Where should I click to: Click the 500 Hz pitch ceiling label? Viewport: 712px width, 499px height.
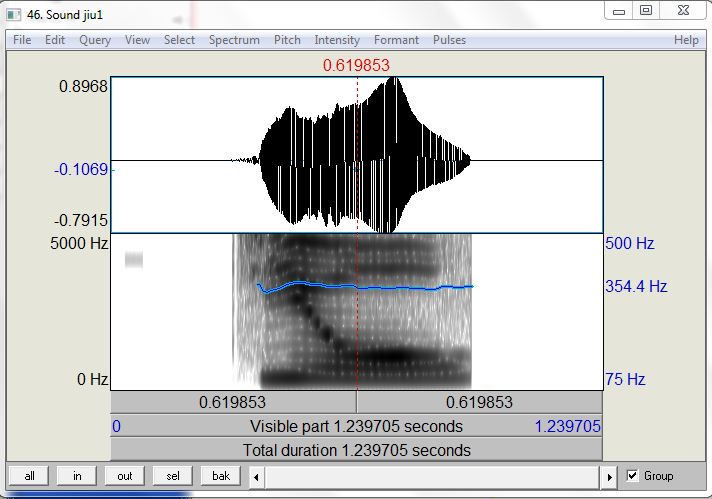[x=629, y=243]
